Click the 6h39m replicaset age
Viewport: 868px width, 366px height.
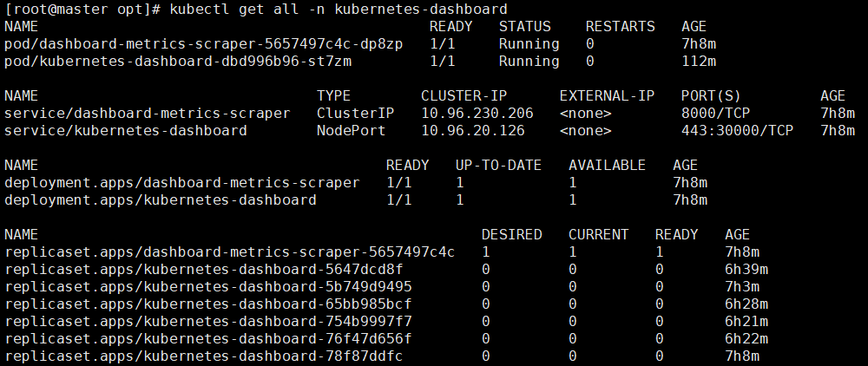coord(746,270)
